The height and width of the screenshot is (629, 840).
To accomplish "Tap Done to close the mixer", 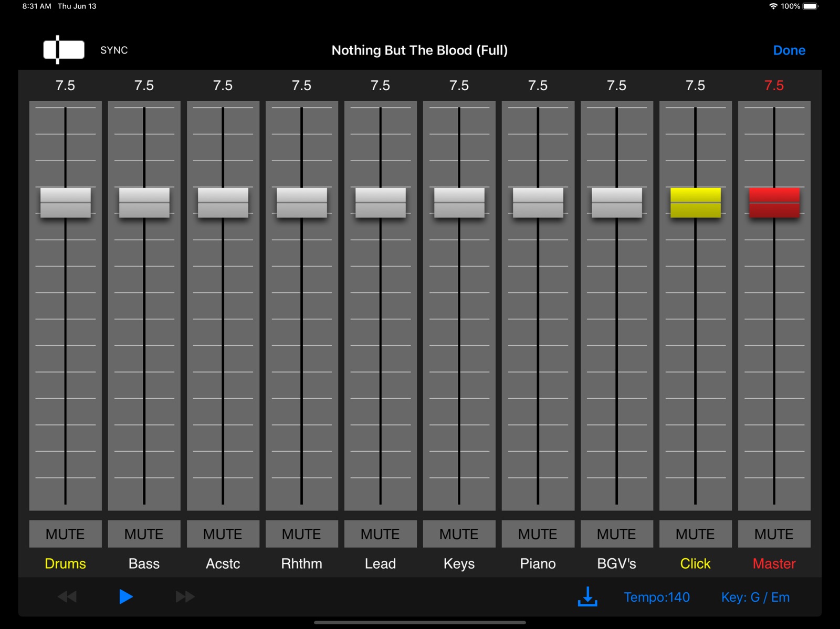I will click(x=789, y=50).
